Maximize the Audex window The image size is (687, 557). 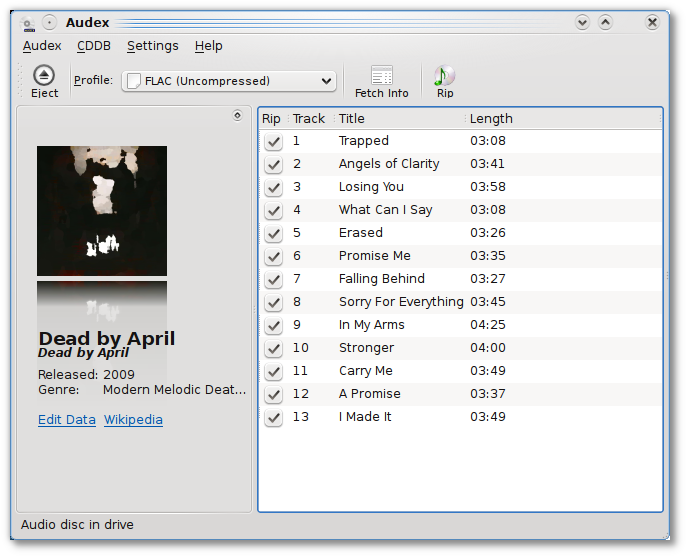point(606,22)
